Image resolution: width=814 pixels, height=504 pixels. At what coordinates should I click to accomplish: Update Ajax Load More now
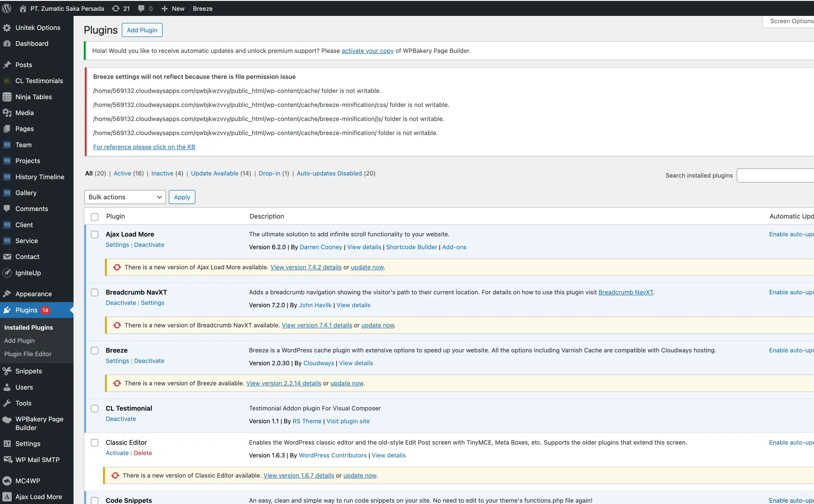point(367,267)
